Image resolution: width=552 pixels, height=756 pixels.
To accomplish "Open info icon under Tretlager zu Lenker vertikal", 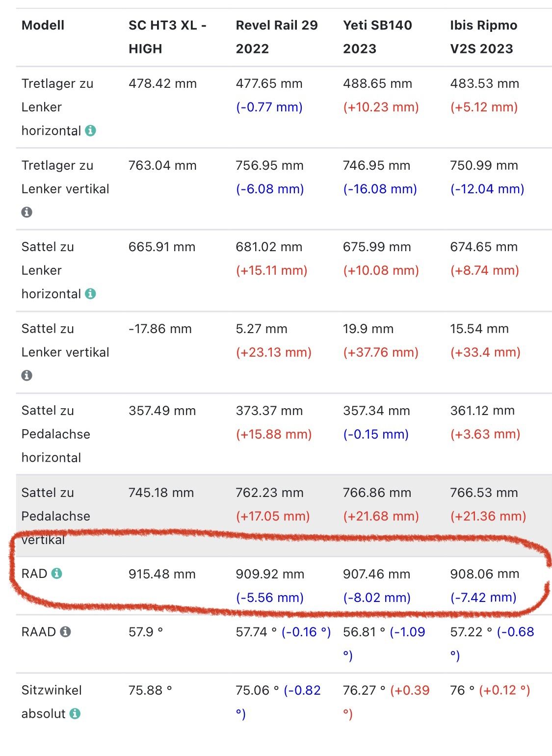I will coord(27,212).
